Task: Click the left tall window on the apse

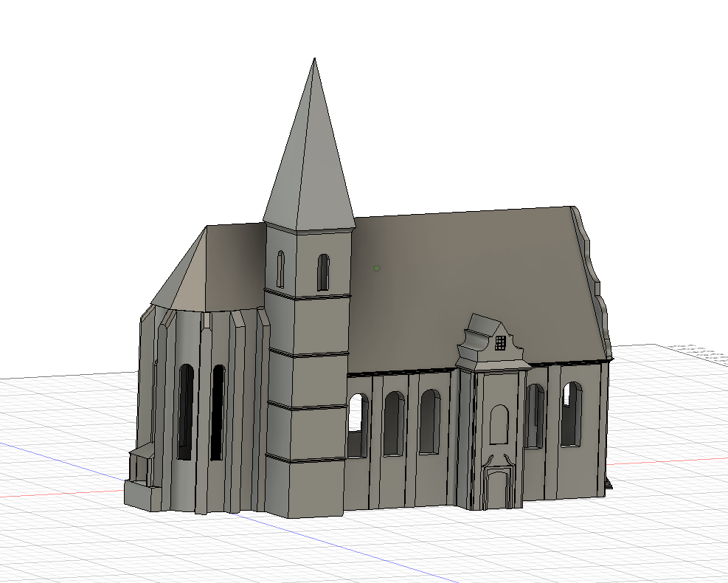Action: point(186,412)
